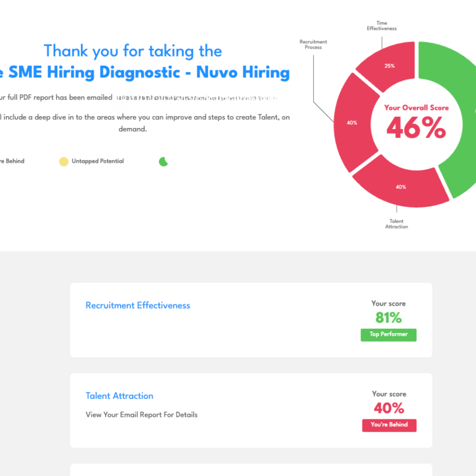The image size is (476, 476).
Task: Click the Talent Attraction label below the donut
Action: tap(397, 224)
